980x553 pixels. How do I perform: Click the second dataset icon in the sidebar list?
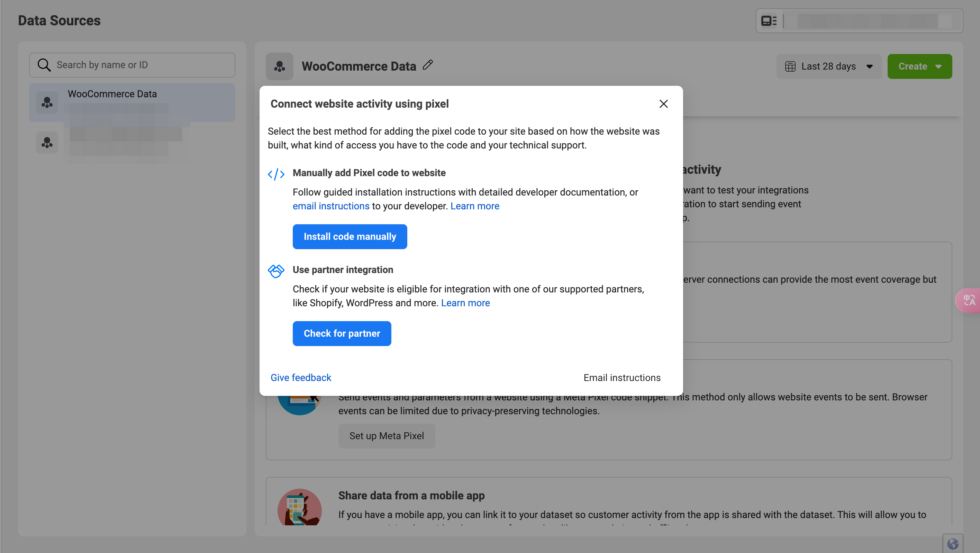click(47, 143)
